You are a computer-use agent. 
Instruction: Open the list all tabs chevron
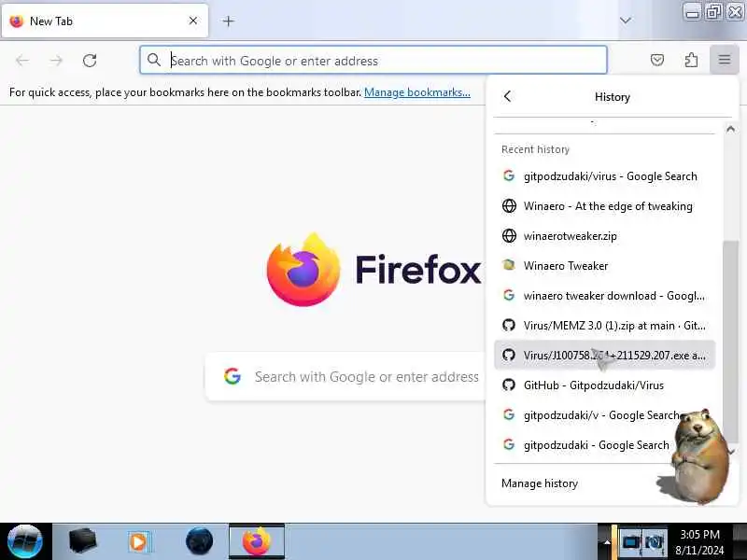click(x=626, y=21)
